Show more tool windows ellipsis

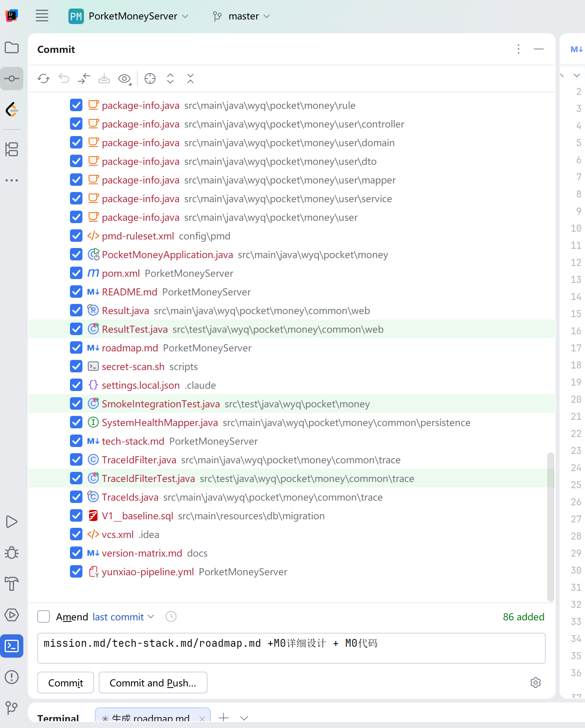[x=12, y=180]
